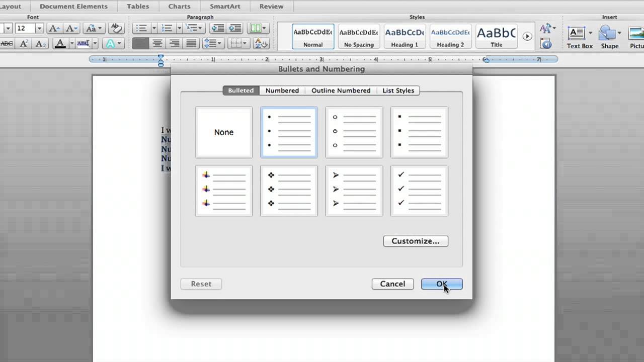The width and height of the screenshot is (644, 362).
Task: Open the SmartArt ribbon tab
Action: [x=225, y=7]
